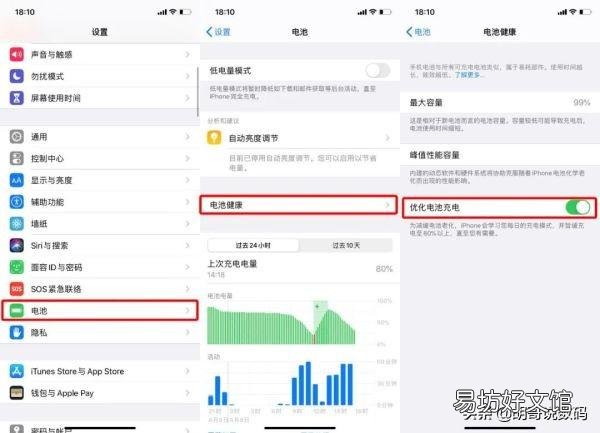Open the SOS紧急联络 settings row

[100, 289]
